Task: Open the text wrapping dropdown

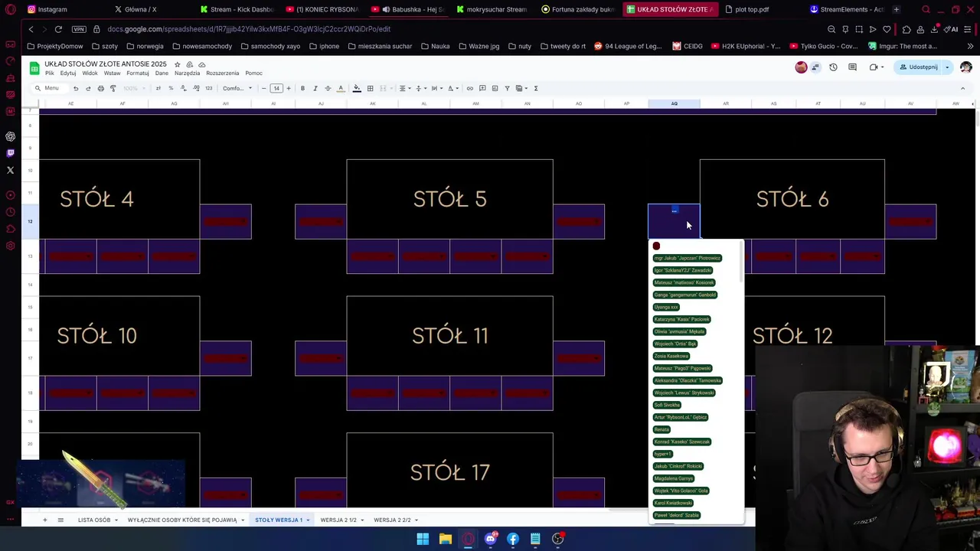Action: [436, 88]
